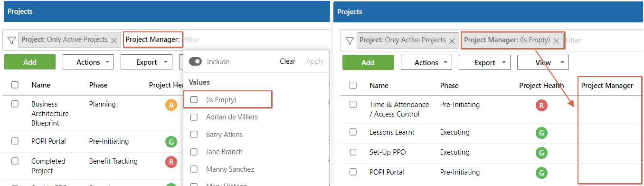Click Clear in the filter popup
This screenshot has height=186, width=644.
click(x=287, y=61)
